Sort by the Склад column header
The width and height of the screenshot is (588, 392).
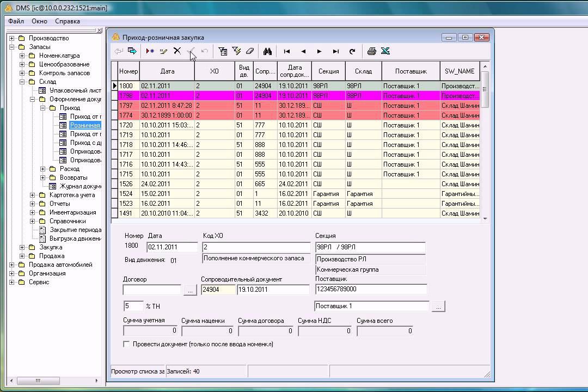[x=363, y=71]
